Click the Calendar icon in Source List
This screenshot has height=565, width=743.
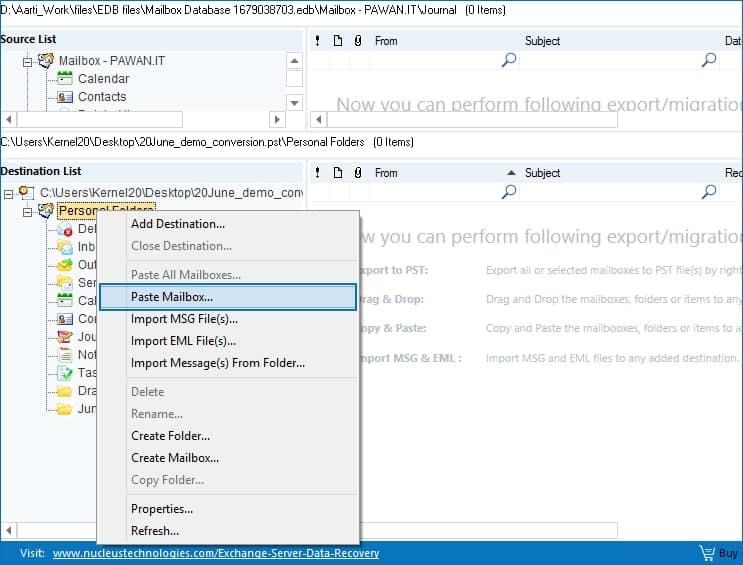coord(65,79)
